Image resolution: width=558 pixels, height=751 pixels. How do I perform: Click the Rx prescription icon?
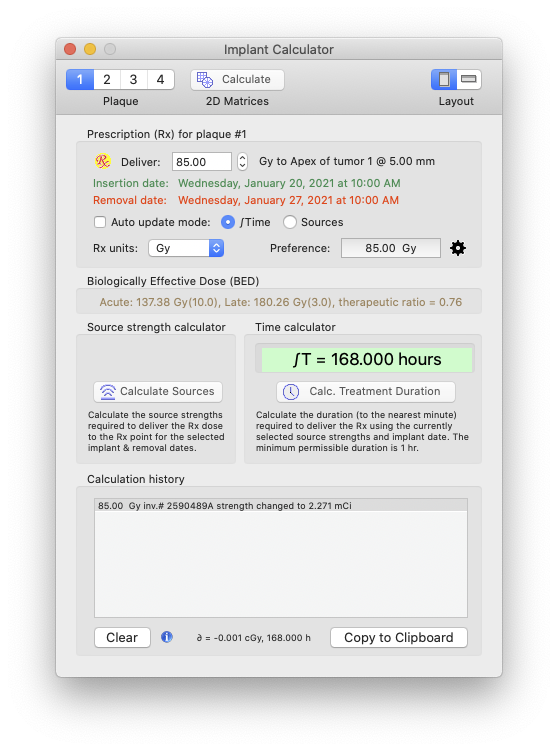(x=102, y=161)
